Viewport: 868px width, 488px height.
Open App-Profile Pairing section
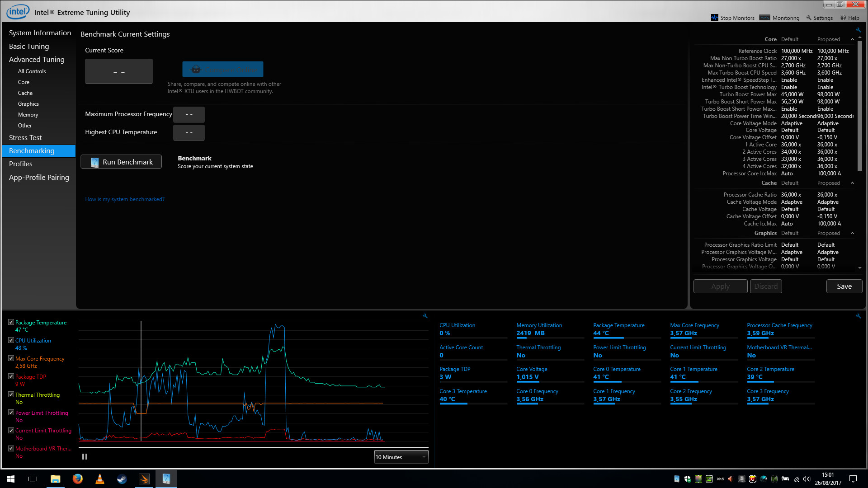tap(39, 178)
